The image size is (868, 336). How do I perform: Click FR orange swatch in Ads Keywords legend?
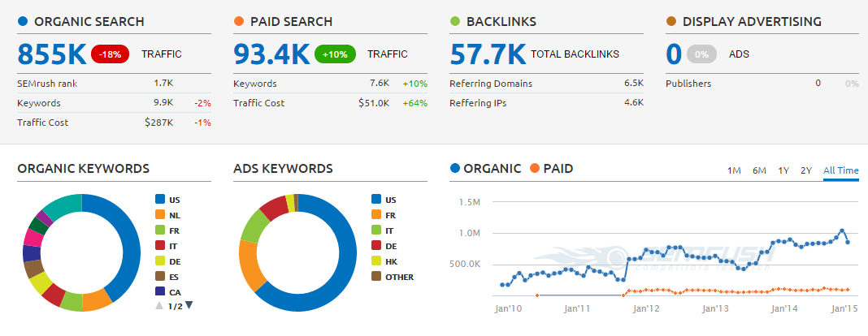[x=376, y=214]
